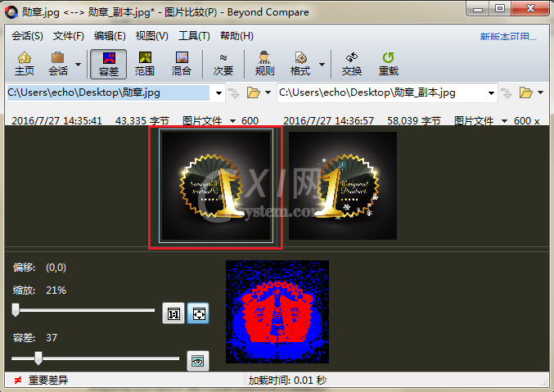Reload files with the 重载 button
This screenshot has width=554, height=392.
click(x=389, y=64)
